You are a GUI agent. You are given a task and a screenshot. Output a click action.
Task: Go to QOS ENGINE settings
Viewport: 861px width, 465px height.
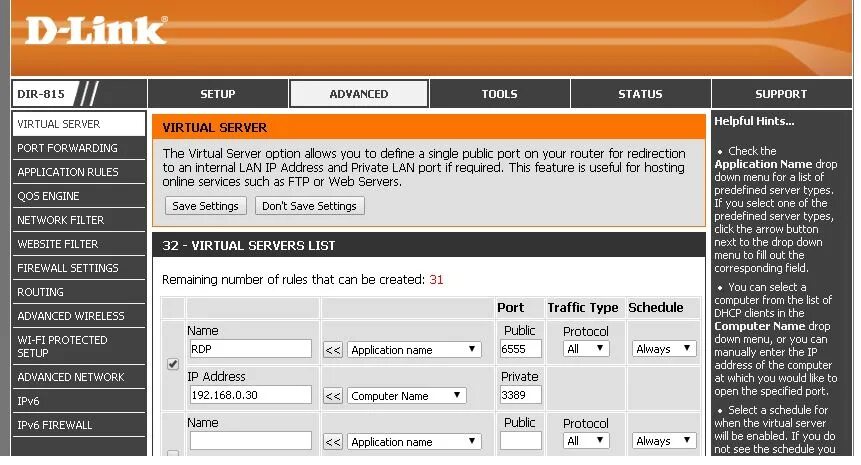[x=79, y=196]
